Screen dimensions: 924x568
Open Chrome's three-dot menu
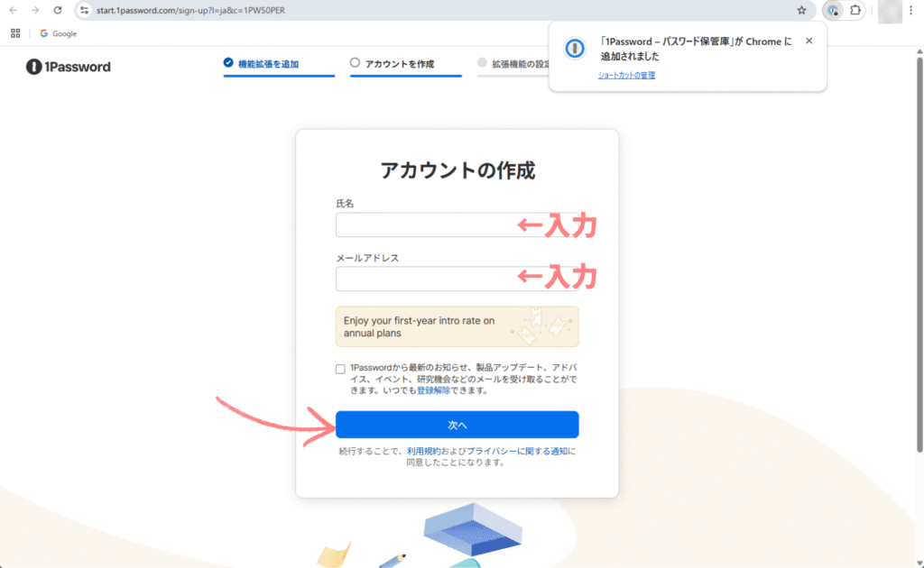911,10
